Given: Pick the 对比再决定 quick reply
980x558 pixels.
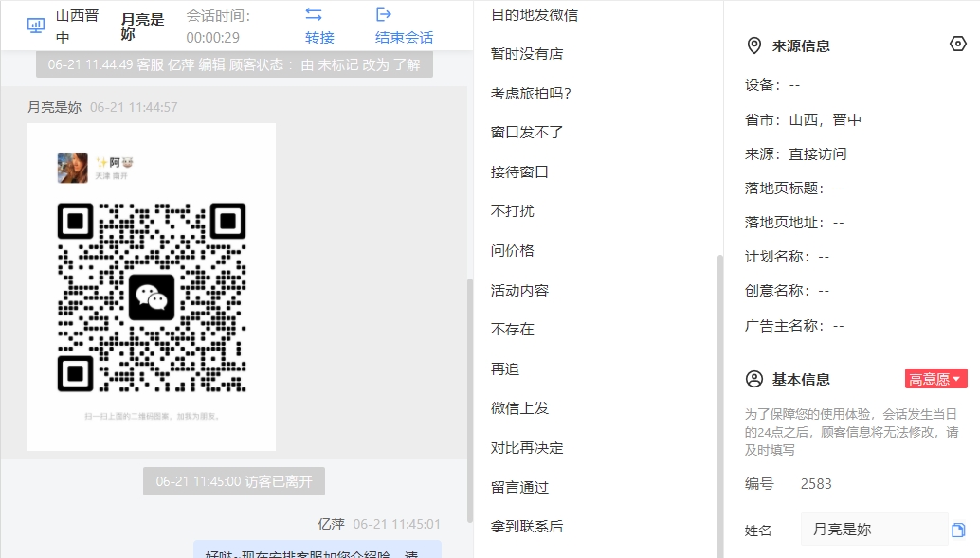Looking at the screenshot, I should pos(527,448).
